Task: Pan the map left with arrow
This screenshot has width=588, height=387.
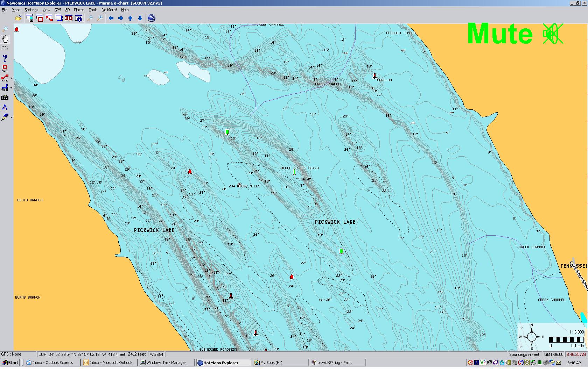Action: [111, 18]
